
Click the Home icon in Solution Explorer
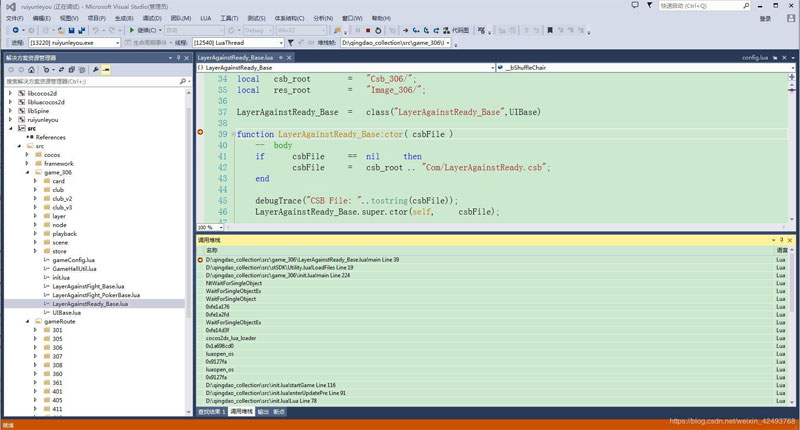(32, 69)
